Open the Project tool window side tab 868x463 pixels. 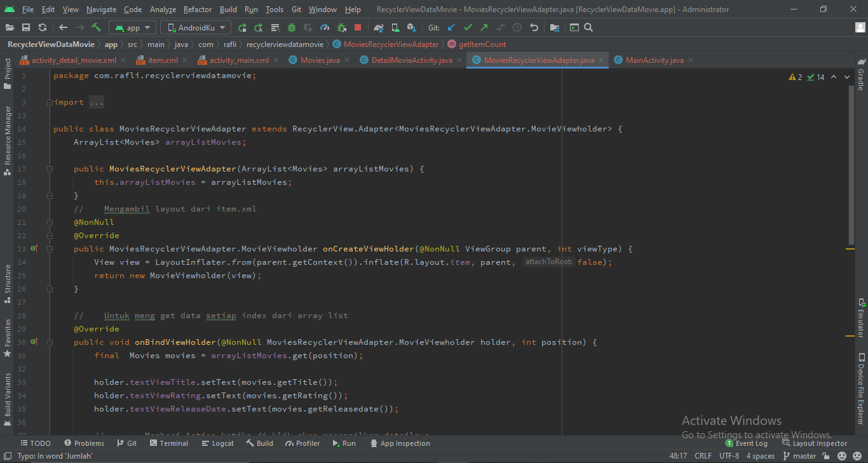8,73
